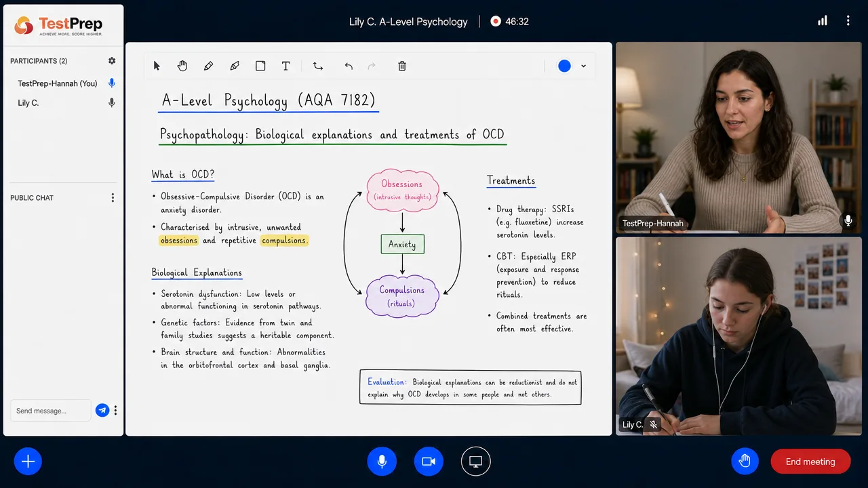Redo the whiteboard action
This screenshot has width=868, height=488.
pos(372,66)
